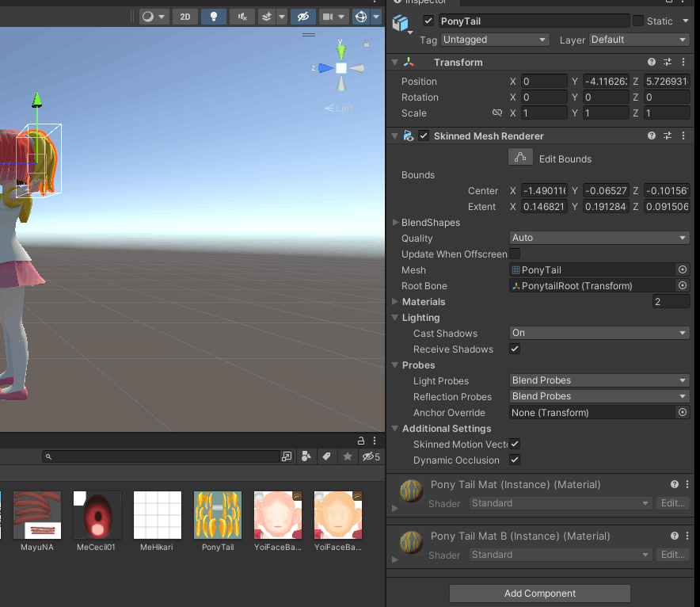The height and width of the screenshot is (607, 700).
Task: Open Skinned Mesh Renderer help icon
Action: coord(652,136)
